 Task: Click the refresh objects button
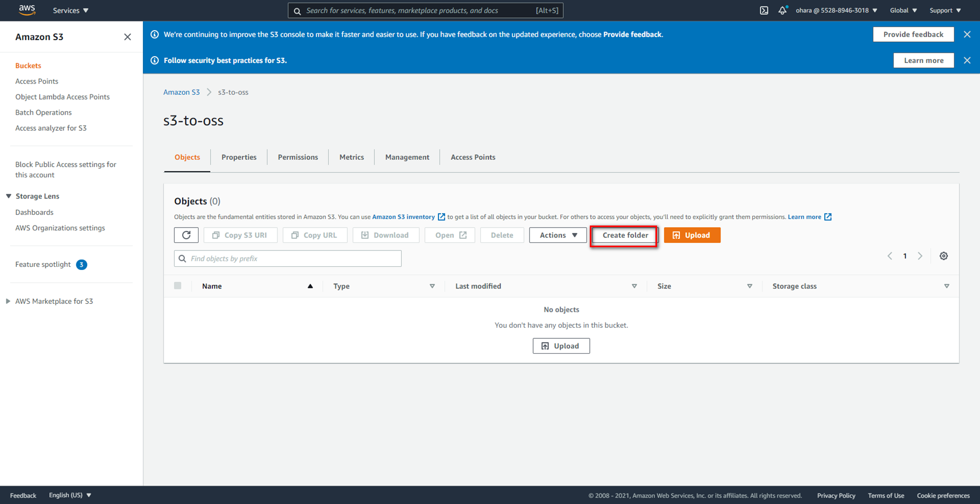pos(186,235)
